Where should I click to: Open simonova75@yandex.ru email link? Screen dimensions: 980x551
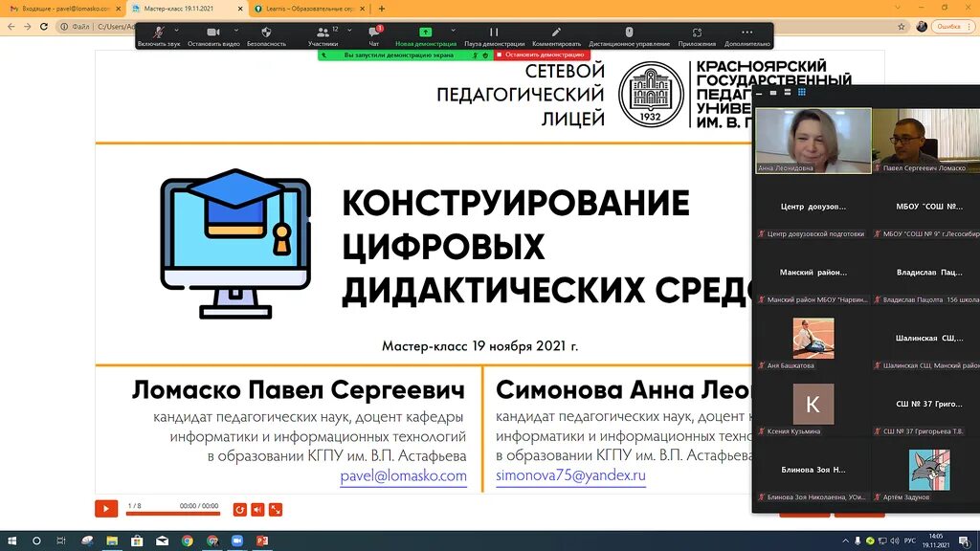pyautogui.click(x=570, y=475)
